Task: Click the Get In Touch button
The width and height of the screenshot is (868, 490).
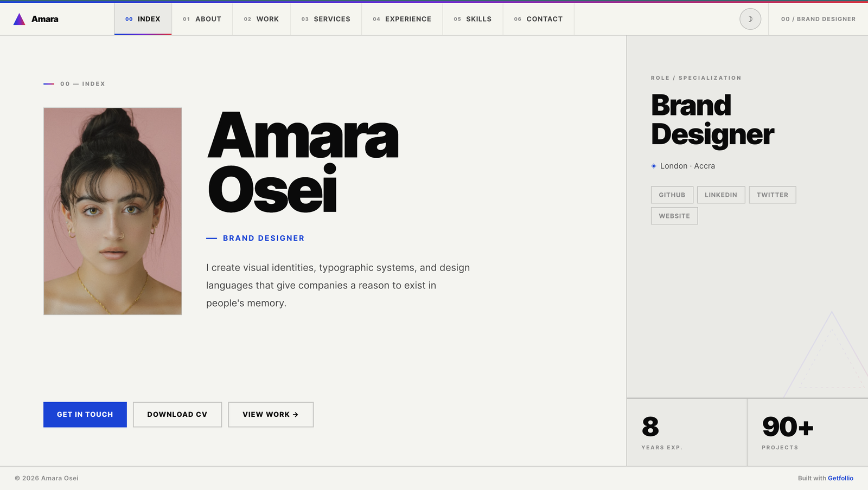Action: pyautogui.click(x=85, y=415)
